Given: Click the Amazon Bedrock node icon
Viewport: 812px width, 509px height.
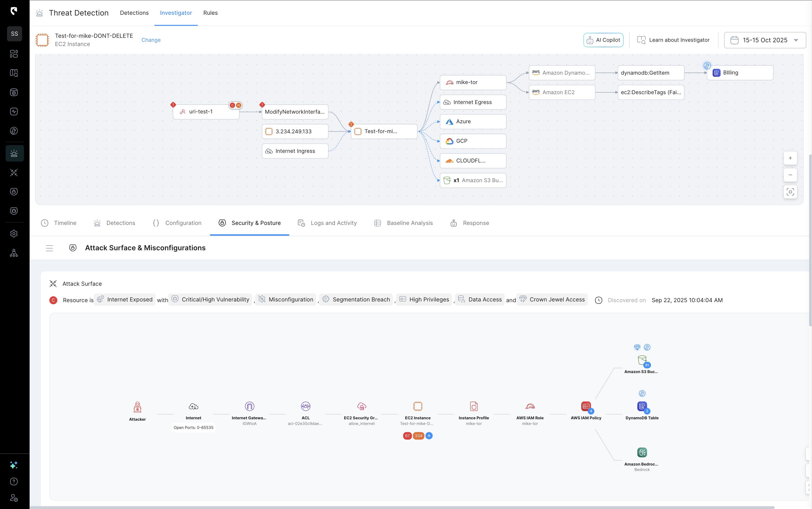Looking at the screenshot, I should pyautogui.click(x=642, y=452).
